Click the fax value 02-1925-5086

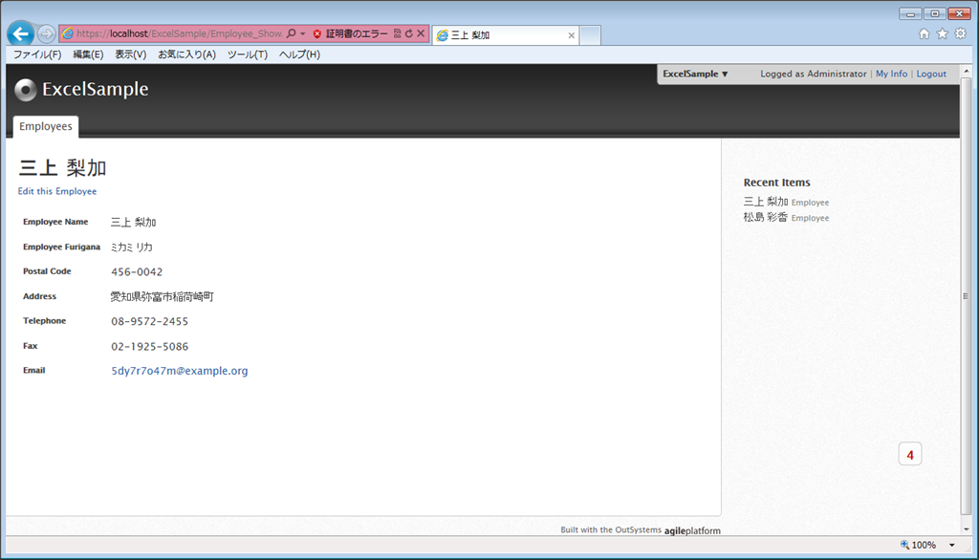[149, 347]
